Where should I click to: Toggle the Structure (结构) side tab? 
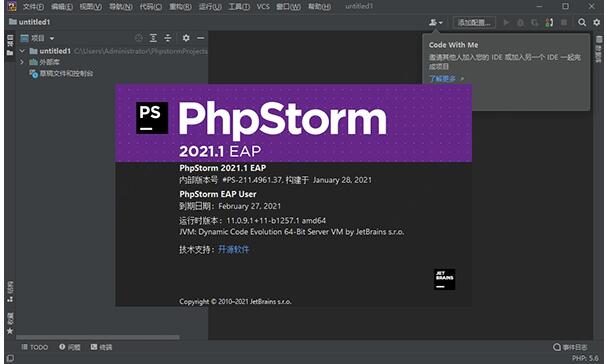(x=10, y=292)
